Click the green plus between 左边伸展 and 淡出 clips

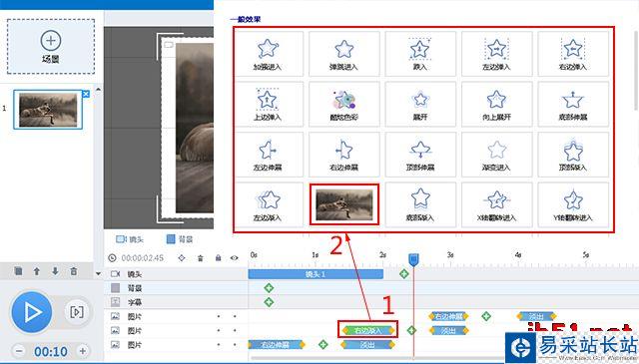coord(323,345)
